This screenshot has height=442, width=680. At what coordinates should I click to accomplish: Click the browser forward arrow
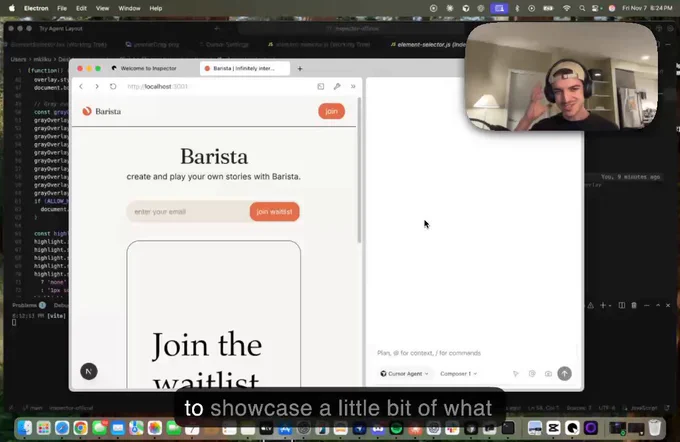(97, 87)
